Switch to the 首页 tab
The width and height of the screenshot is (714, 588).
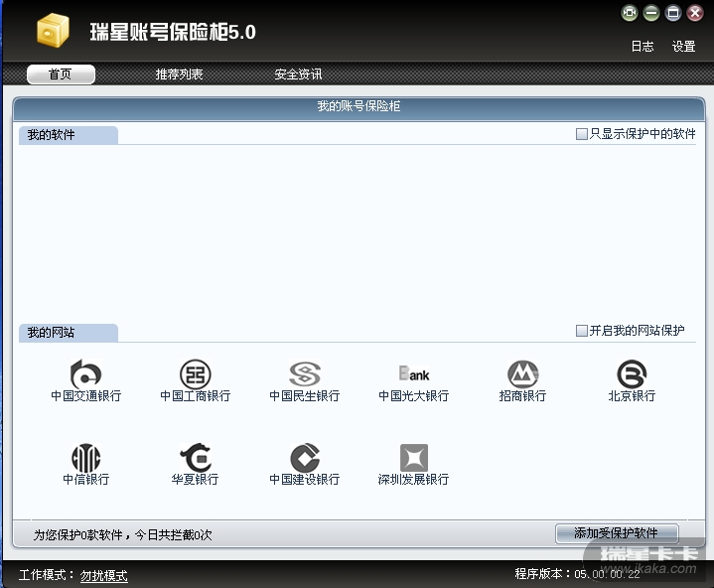61,74
